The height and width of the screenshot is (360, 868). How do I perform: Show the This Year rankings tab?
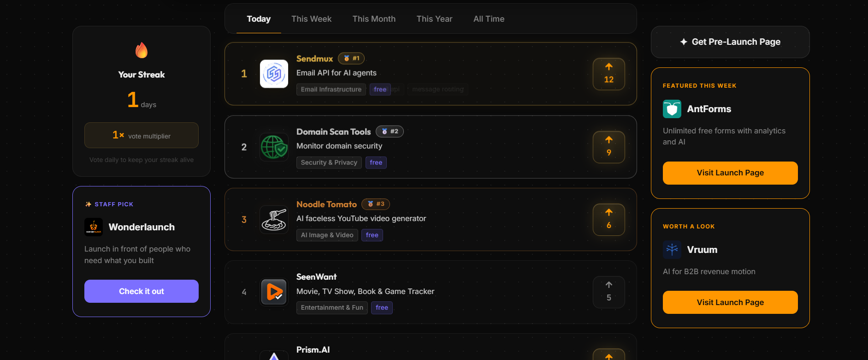434,19
